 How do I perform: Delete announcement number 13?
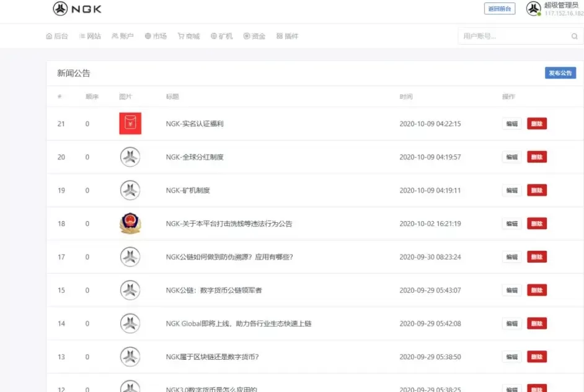pos(537,357)
